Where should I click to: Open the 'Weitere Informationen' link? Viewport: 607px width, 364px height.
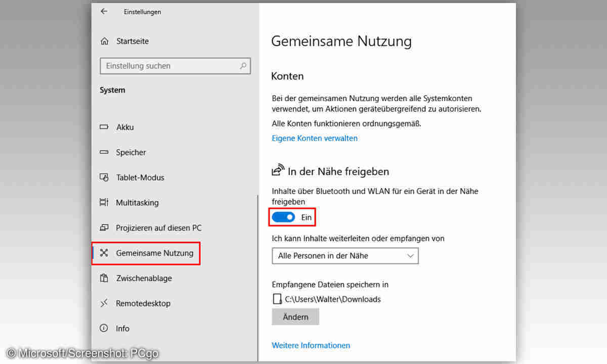click(311, 345)
